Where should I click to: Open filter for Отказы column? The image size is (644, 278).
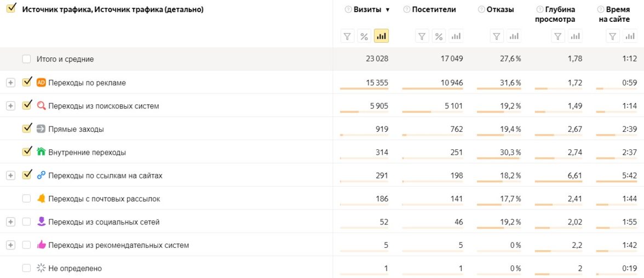pos(497,36)
